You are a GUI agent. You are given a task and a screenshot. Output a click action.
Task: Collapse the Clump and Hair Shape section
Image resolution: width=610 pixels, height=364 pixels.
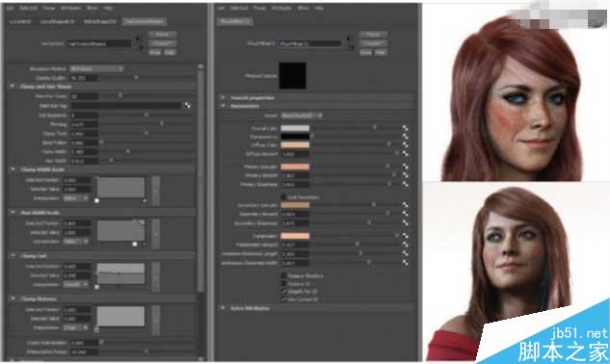pyautogui.click(x=13, y=87)
